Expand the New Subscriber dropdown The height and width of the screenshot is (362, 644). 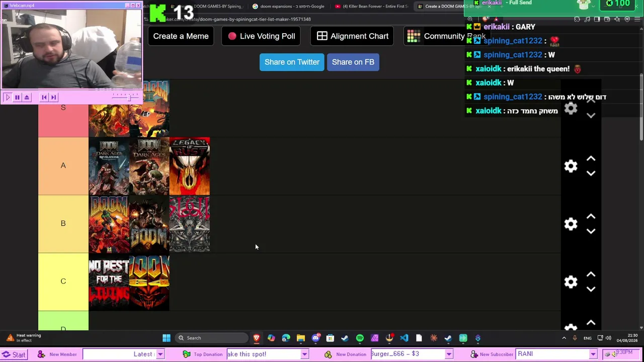(x=593, y=354)
